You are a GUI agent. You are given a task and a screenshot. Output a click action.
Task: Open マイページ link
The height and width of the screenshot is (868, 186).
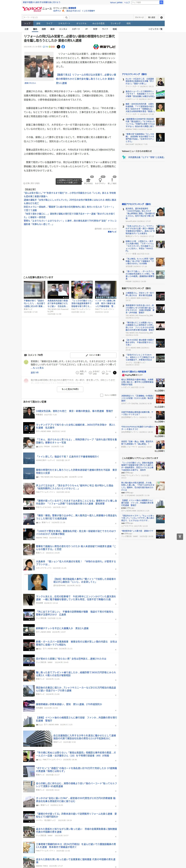click(x=139, y=17)
